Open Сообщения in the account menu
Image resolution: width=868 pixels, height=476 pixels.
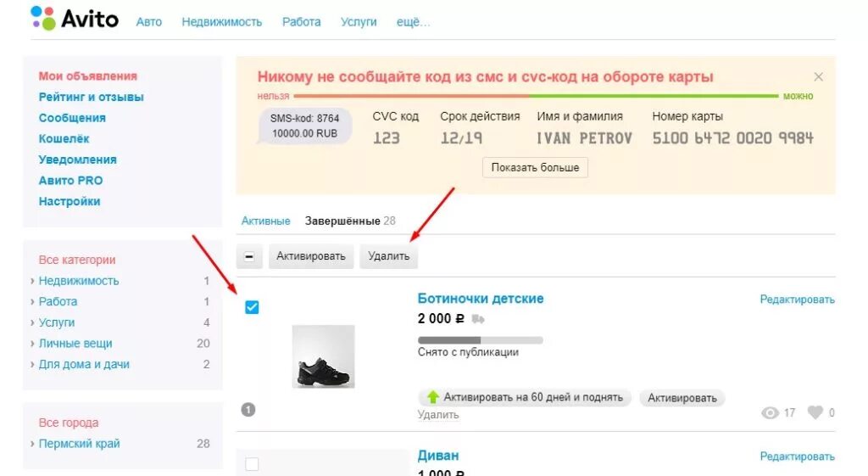click(72, 118)
